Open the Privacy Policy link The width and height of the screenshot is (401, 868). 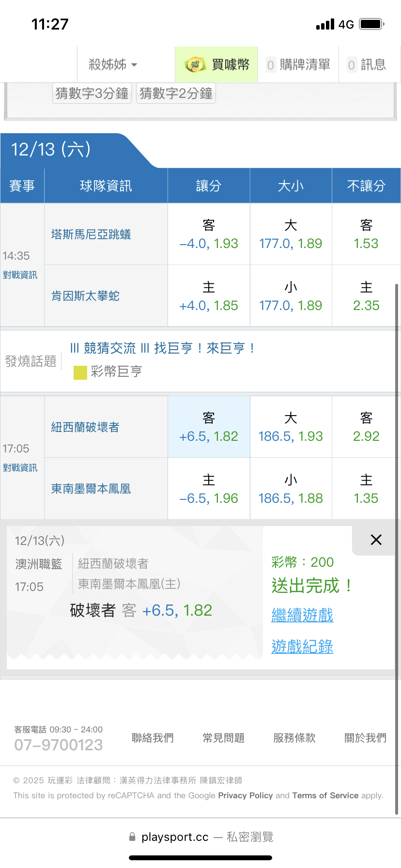245,795
